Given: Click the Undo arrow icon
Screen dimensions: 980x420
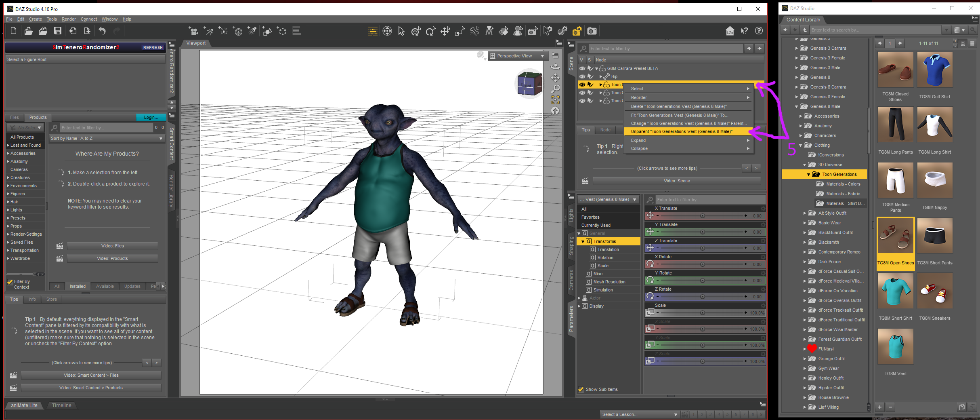Looking at the screenshot, I should [102, 31].
